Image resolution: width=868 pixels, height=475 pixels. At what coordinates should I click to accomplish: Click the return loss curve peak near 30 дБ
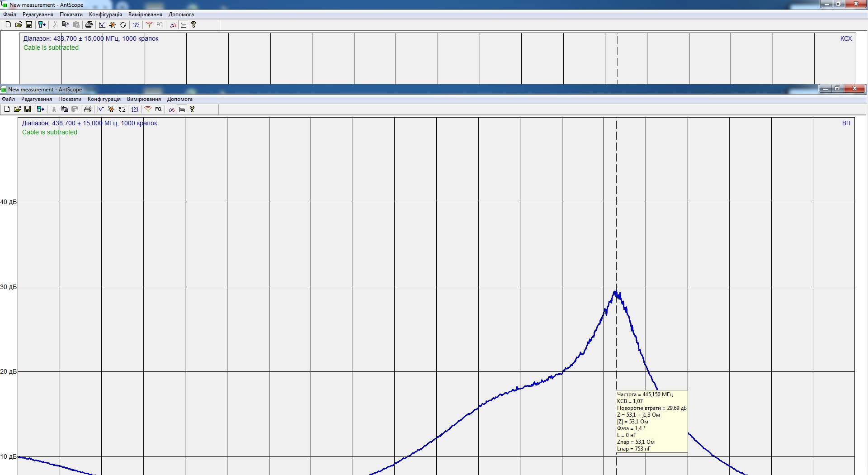click(616, 292)
